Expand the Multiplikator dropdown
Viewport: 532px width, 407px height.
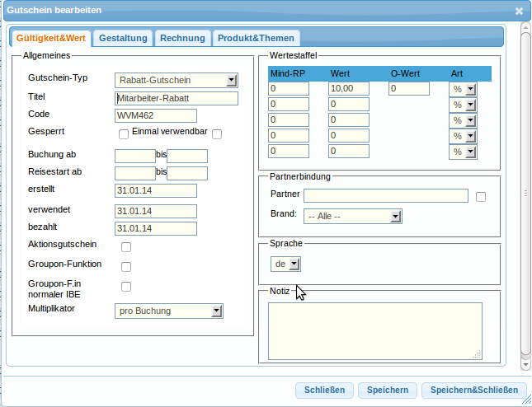click(x=169, y=311)
